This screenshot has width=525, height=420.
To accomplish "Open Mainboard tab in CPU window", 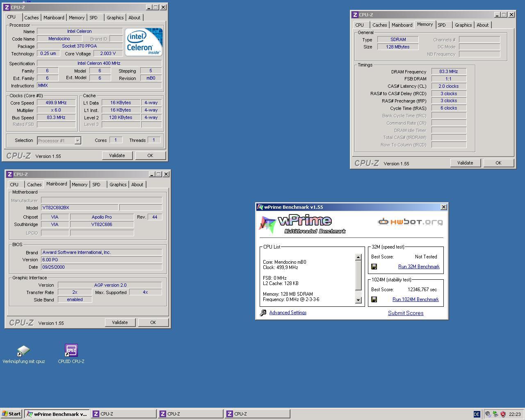I will [54, 18].
